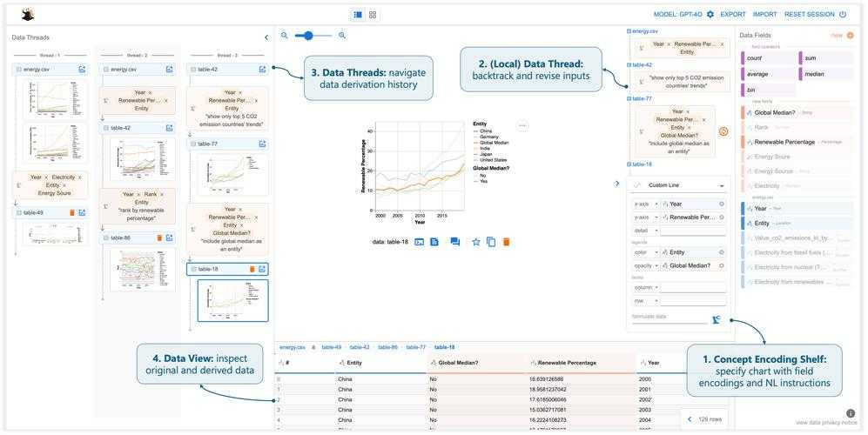Create new chart from table-77 card
This screenshot has height=435, width=868.
click(x=262, y=144)
